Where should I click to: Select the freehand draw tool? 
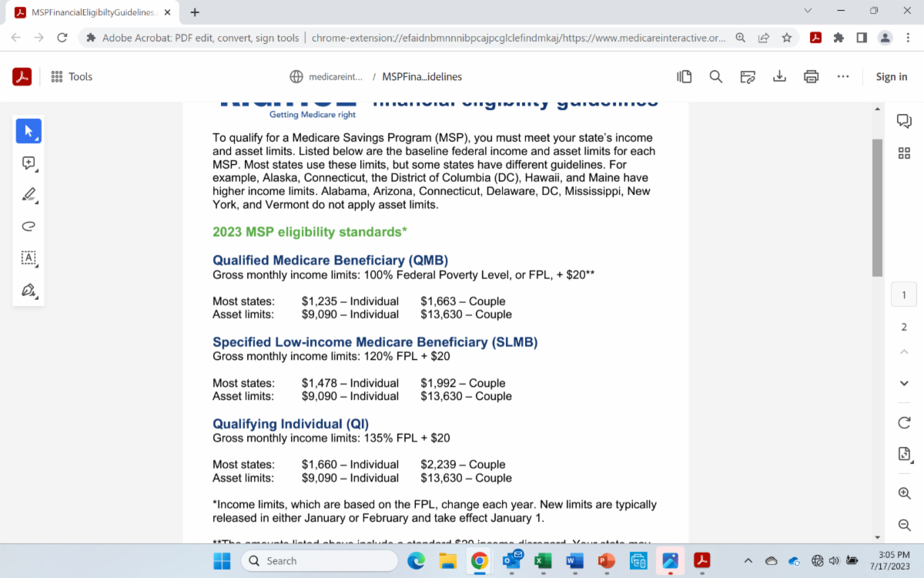pos(28,226)
